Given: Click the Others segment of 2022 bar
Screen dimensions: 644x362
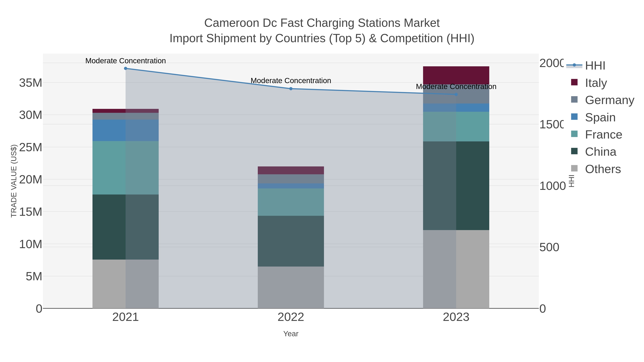Looking at the screenshot, I should point(291,287).
